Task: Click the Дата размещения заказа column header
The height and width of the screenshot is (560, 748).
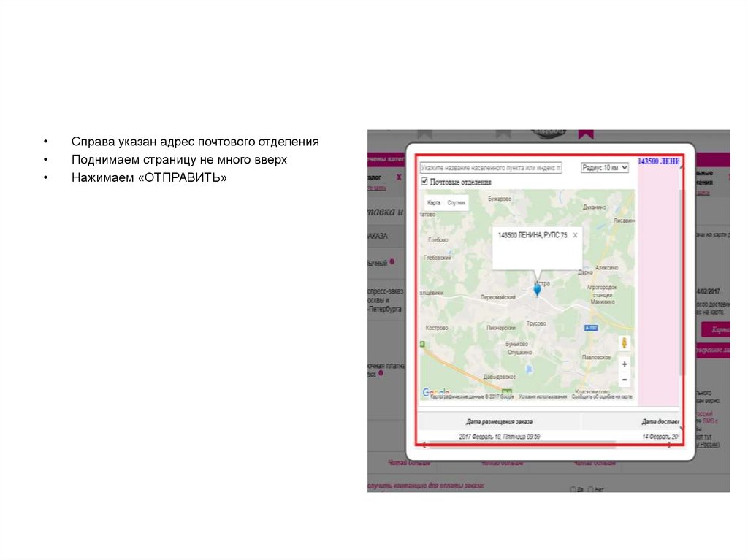Action: pyautogui.click(x=499, y=421)
